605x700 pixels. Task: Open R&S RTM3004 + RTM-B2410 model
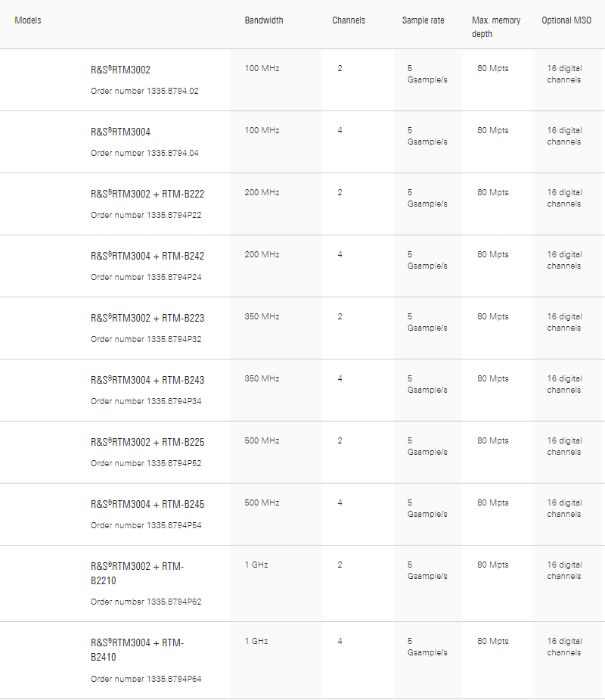pyautogui.click(x=137, y=649)
